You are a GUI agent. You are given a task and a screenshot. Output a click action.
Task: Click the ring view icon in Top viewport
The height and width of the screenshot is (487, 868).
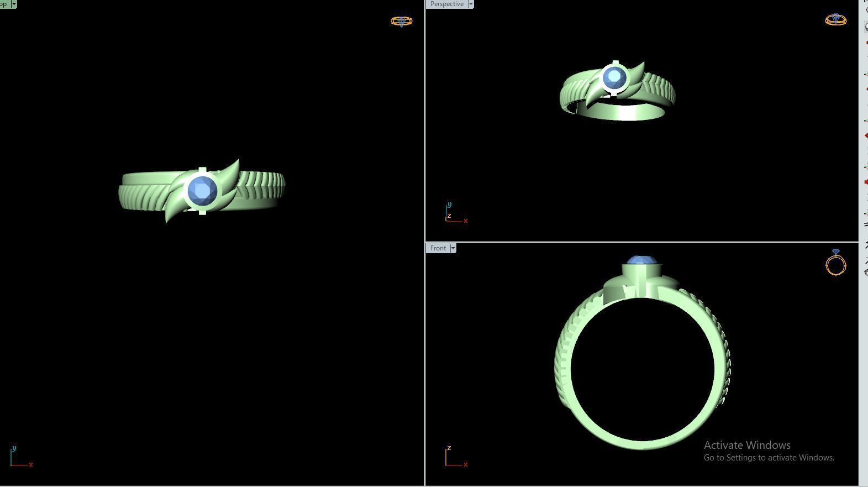(402, 22)
